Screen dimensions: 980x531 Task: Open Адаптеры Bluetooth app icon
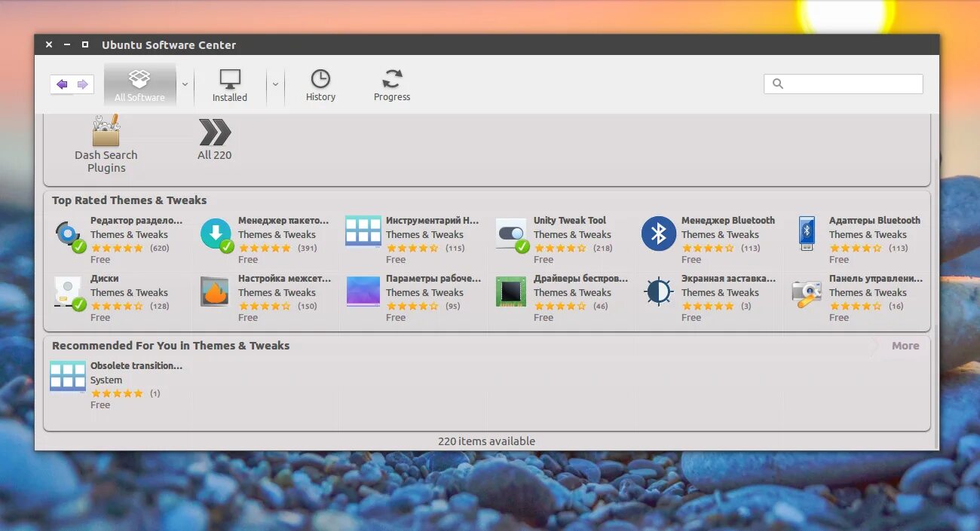(x=807, y=233)
